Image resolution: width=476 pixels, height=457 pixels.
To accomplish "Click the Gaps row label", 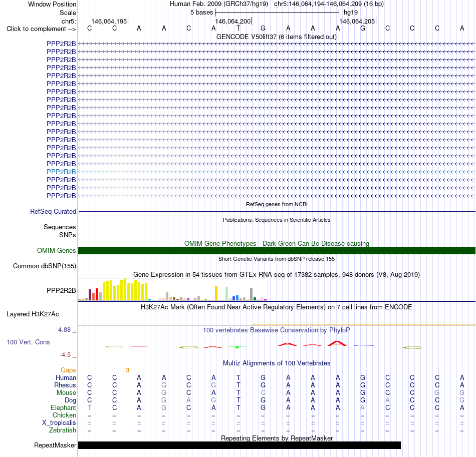I will 68,370.
